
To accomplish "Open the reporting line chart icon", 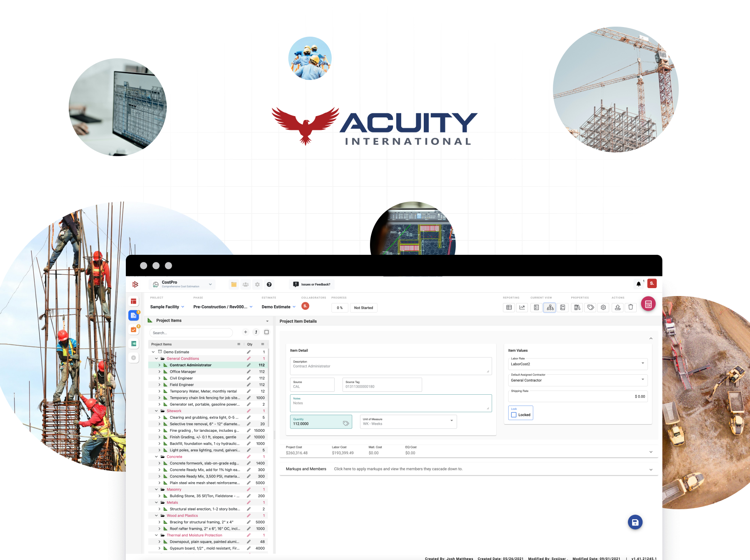I will tap(522, 307).
